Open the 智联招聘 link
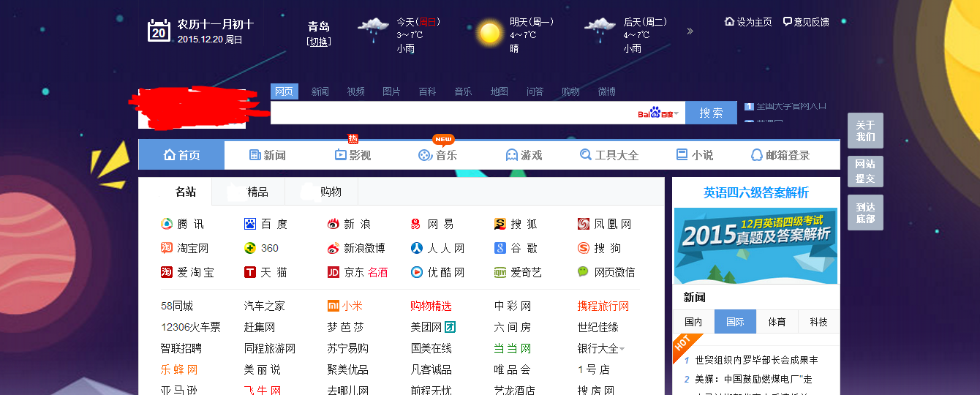Viewport: 980px width, 395px height. click(x=181, y=348)
